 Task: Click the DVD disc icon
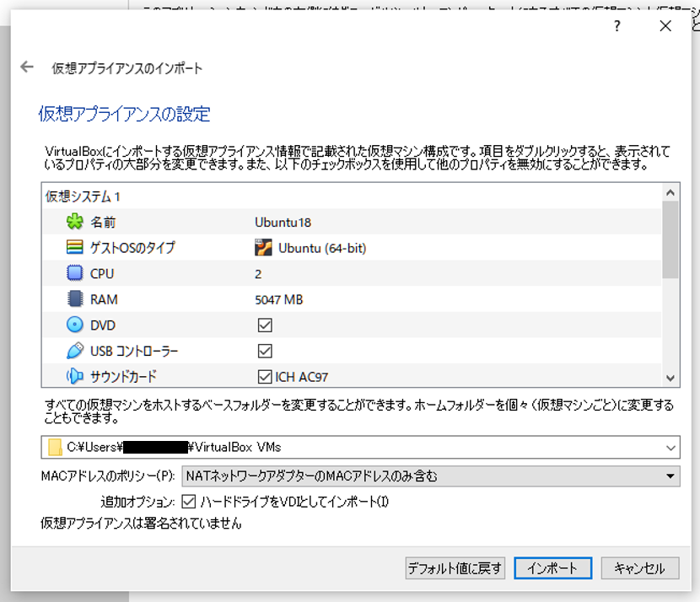[74, 325]
